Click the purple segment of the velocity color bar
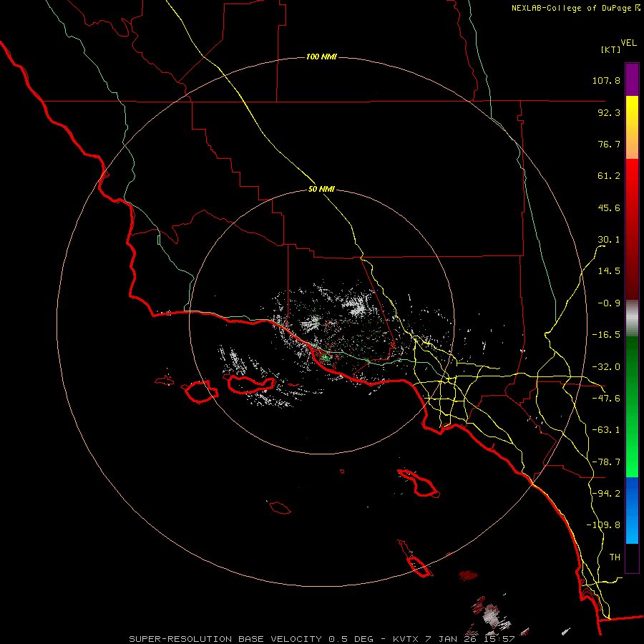 (632, 79)
